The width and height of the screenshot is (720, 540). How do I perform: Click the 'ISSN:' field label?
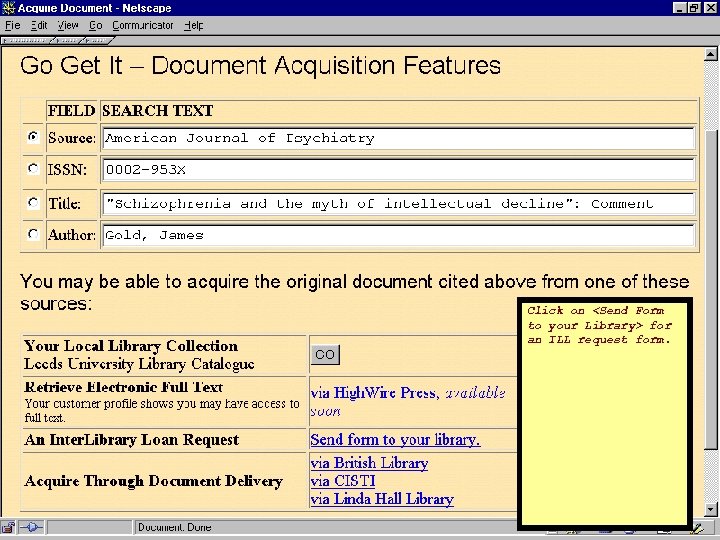coord(67,170)
